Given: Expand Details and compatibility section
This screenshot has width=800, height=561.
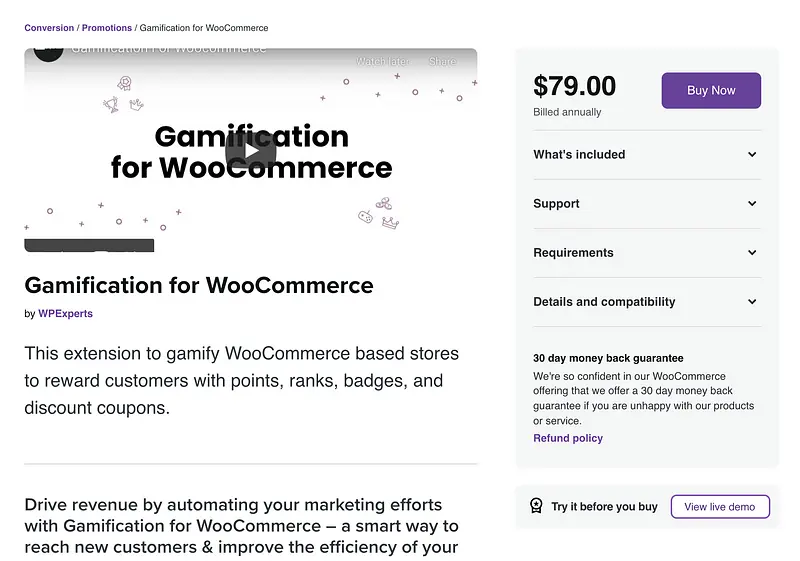Looking at the screenshot, I should [x=752, y=302].
